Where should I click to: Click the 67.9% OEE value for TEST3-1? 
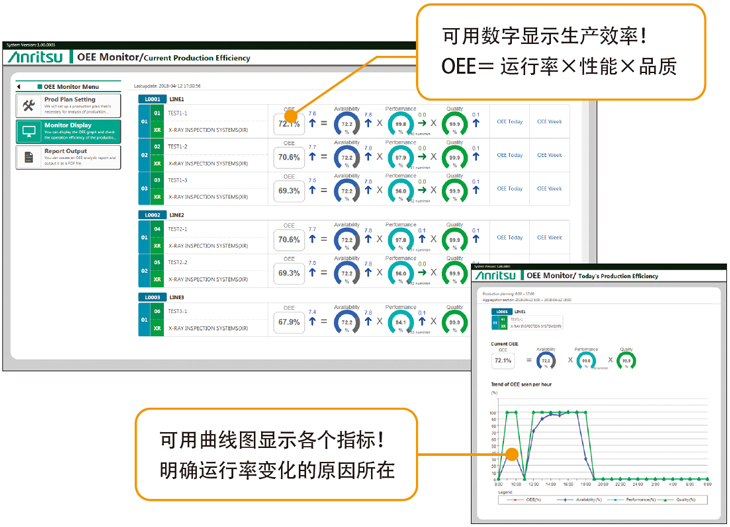(x=289, y=322)
